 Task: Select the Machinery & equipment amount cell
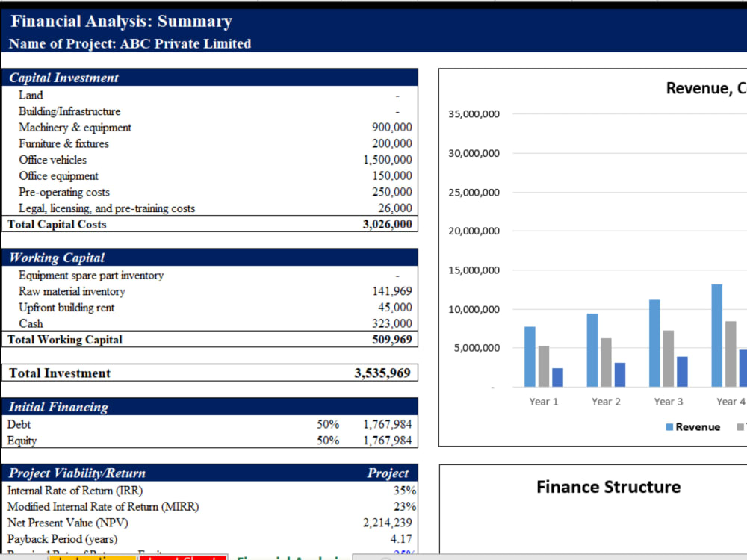tap(392, 127)
